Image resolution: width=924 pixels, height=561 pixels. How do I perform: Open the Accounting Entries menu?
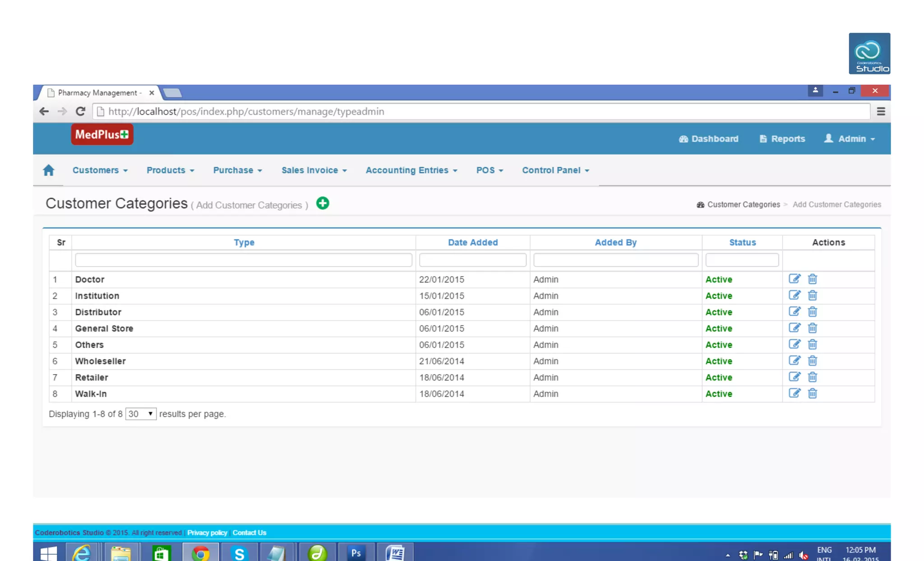pyautogui.click(x=411, y=170)
